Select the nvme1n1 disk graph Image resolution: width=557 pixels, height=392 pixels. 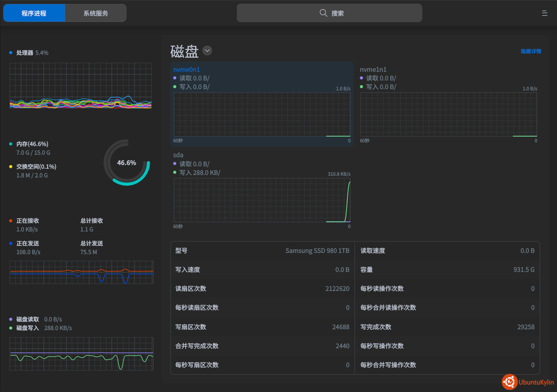tap(448, 114)
